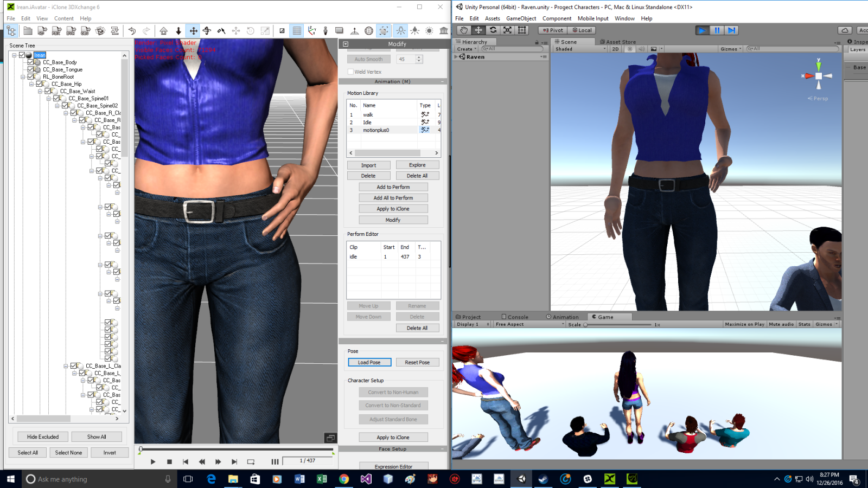
Task: Click Unity's Play button
Action: click(x=703, y=30)
